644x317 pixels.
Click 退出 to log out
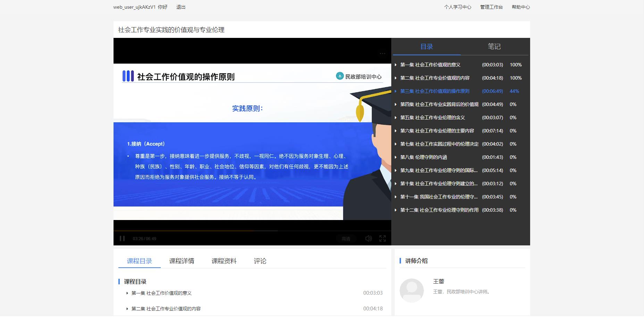pos(181,7)
